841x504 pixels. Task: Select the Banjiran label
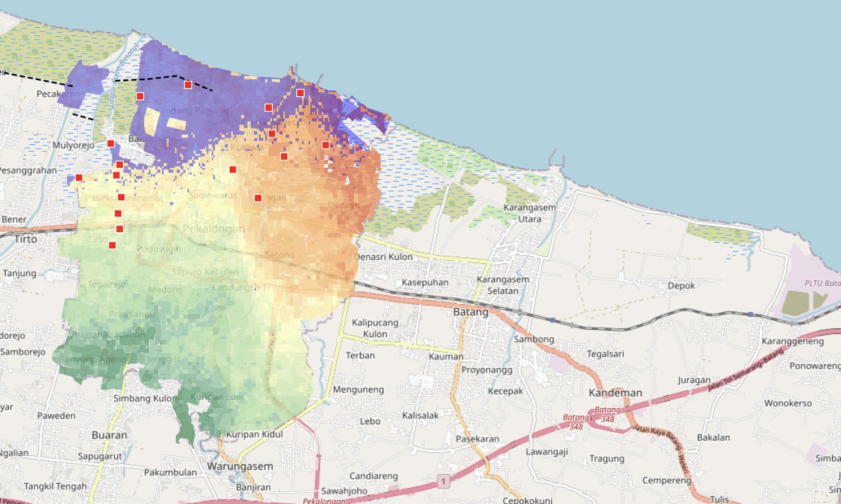coord(253,487)
